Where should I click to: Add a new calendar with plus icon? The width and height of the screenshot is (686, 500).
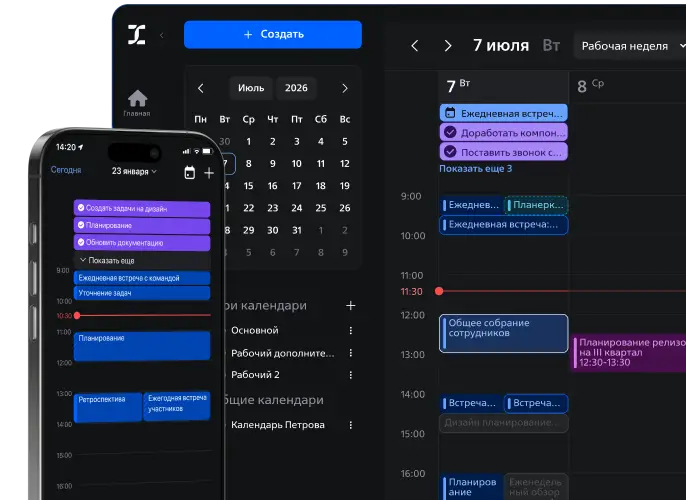[350, 305]
